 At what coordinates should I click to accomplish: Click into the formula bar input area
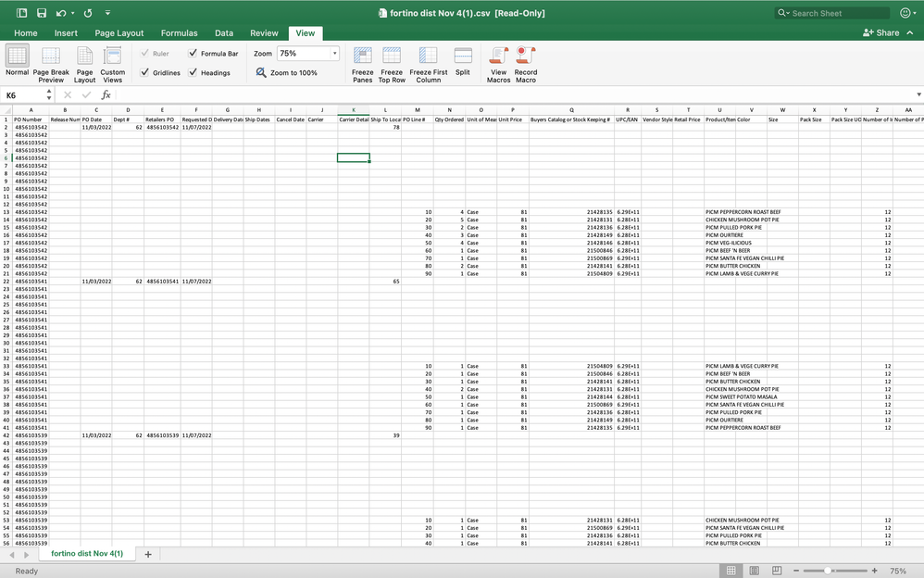514,95
